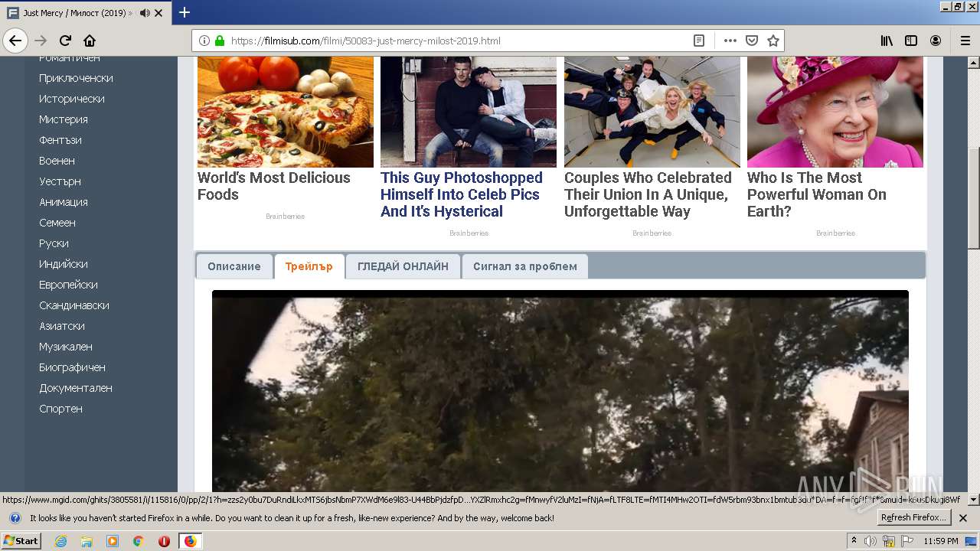Open page actions three-dot menu
Screen dimensions: 980x551
click(x=730, y=41)
